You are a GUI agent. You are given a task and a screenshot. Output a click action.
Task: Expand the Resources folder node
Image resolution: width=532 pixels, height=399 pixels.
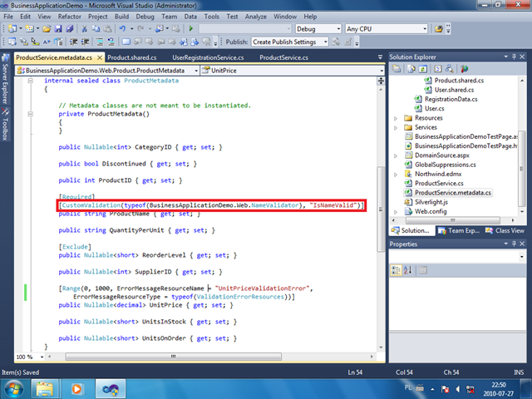pyautogui.click(x=396, y=118)
